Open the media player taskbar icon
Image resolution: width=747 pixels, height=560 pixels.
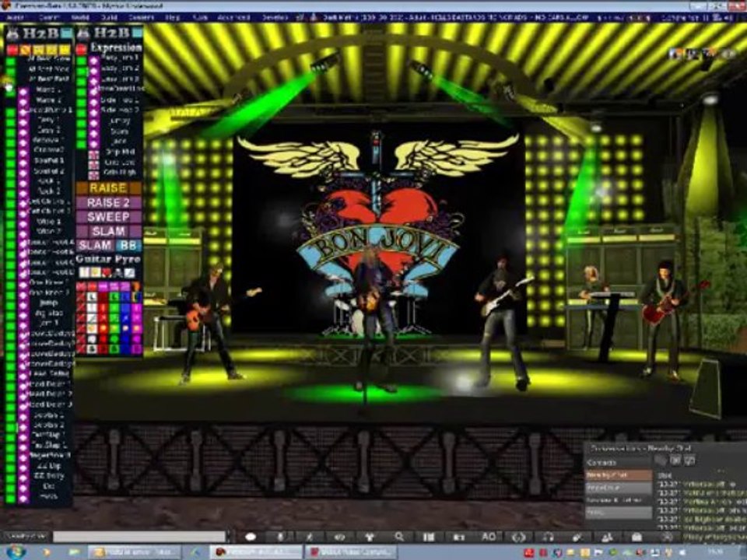click(47, 552)
